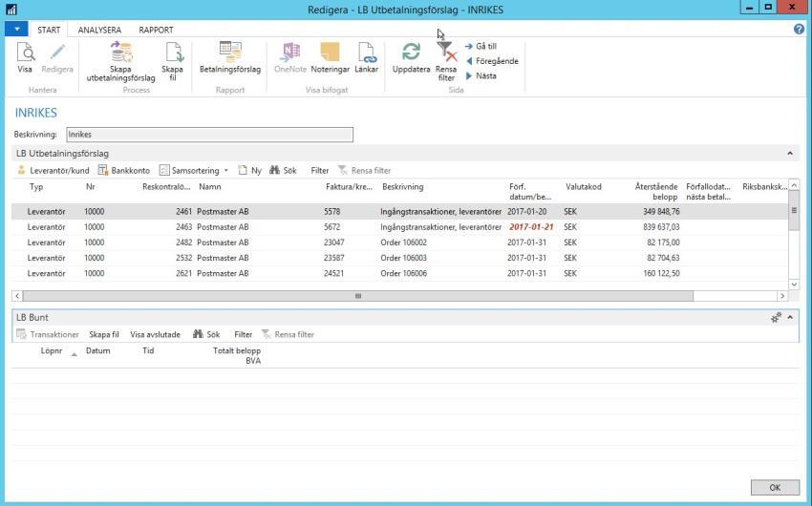Click Totalt belopp BVA column header
This screenshot has height=506, width=812.
(x=237, y=355)
